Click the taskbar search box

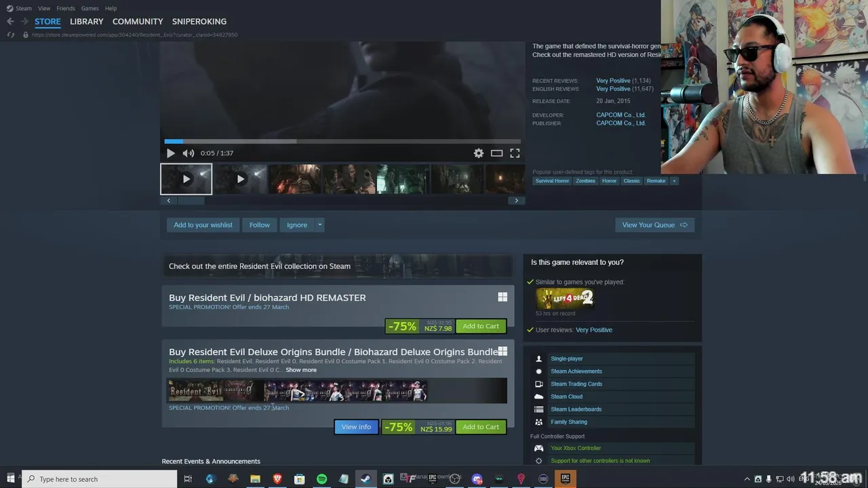coord(100,479)
